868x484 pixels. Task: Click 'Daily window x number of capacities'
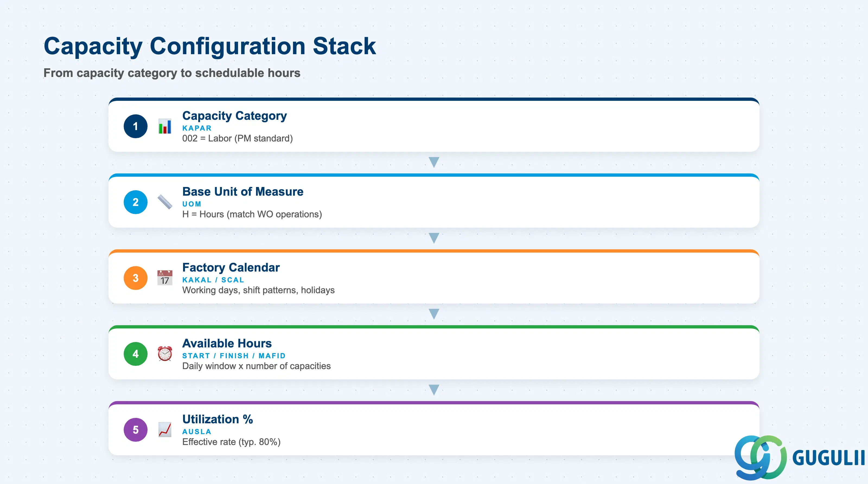[256, 366]
